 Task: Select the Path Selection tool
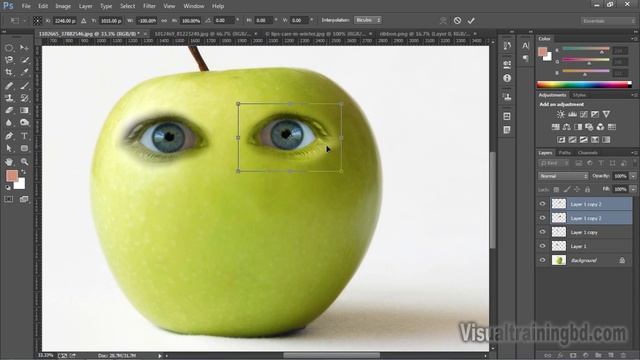tap(9, 148)
